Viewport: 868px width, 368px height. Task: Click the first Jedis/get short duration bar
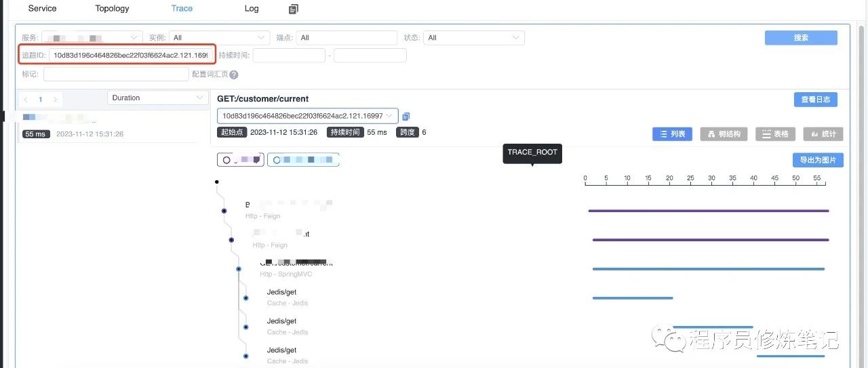(633, 298)
